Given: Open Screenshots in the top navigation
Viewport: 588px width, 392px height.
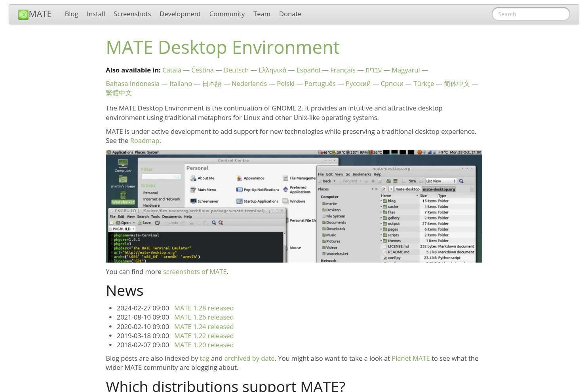Looking at the screenshot, I should (132, 14).
